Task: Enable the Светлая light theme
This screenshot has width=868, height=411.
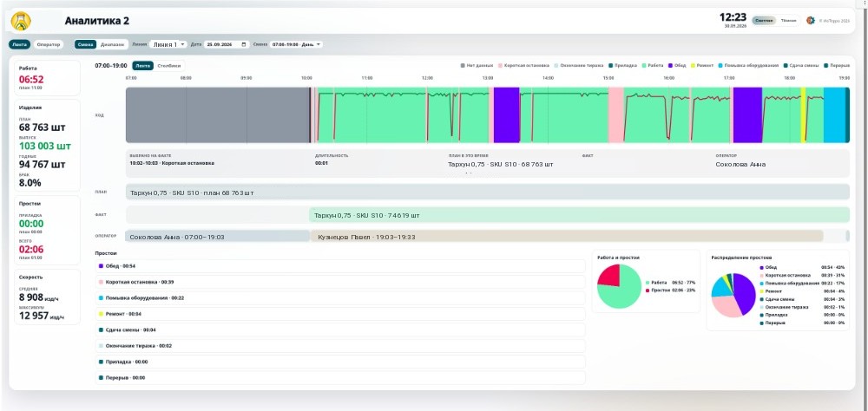Action: click(x=764, y=21)
